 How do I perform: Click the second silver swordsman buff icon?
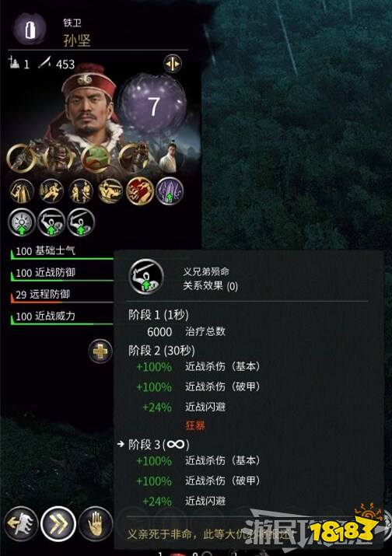[51, 222]
